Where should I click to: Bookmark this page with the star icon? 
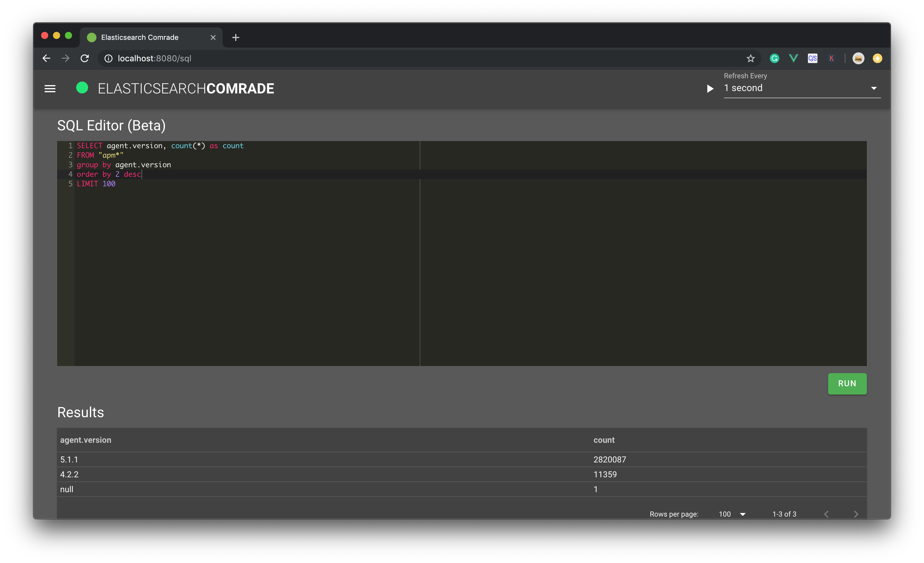(750, 59)
